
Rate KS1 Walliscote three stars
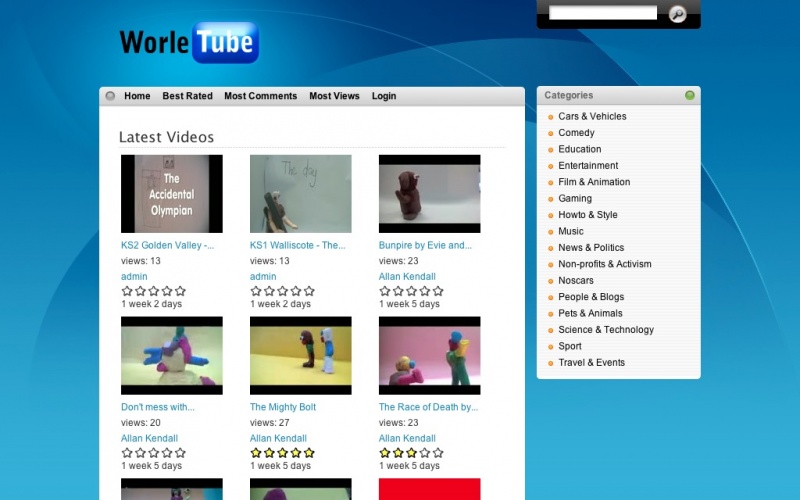coord(283,291)
